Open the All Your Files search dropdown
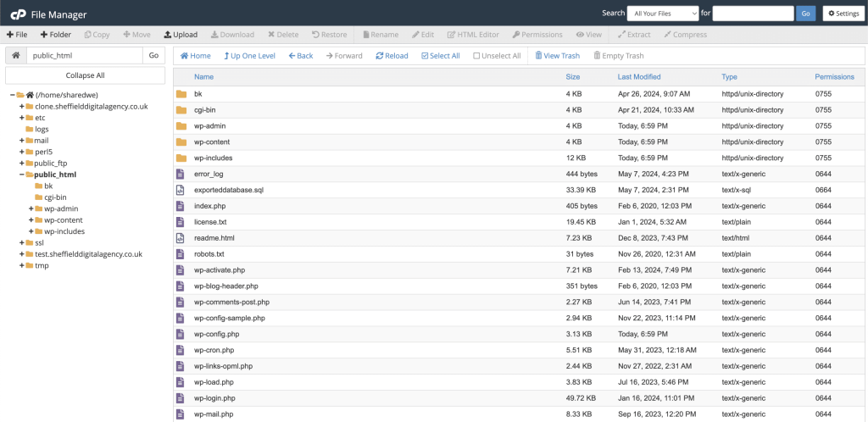This screenshot has width=868, height=422. pos(663,14)
